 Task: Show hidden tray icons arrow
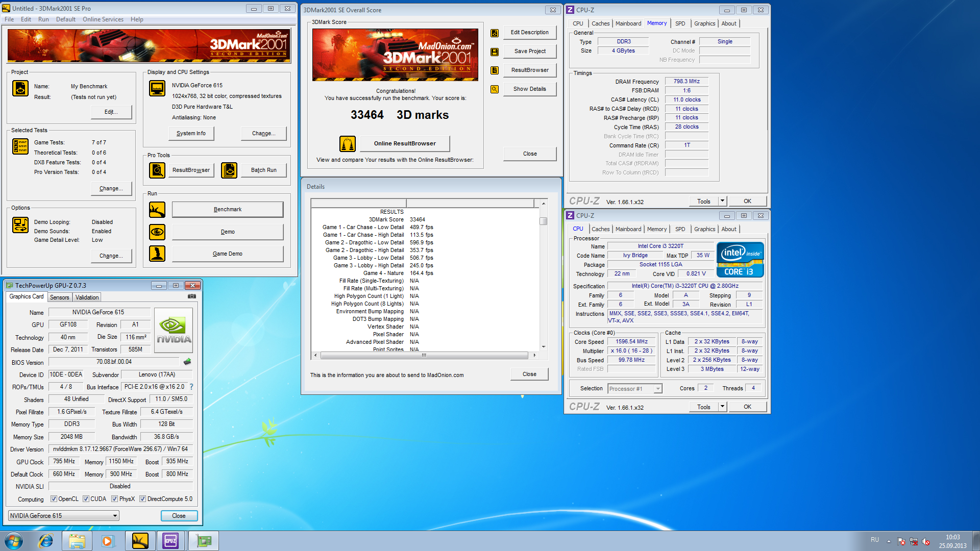point(889,541)
